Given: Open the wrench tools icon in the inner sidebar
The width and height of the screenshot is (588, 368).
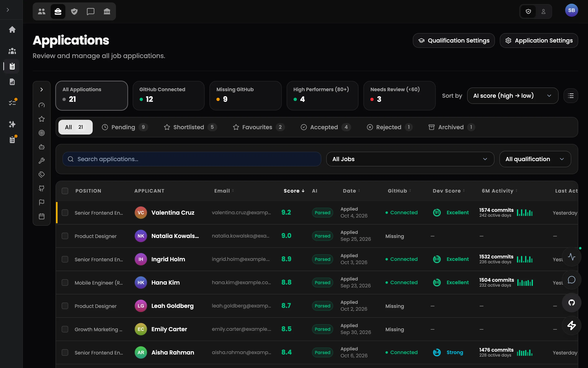Looking at the screenshot, I should pos(42,161).
